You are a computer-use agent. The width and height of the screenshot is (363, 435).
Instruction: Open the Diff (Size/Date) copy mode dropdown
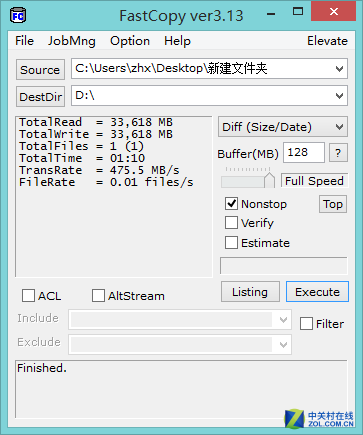click(283, 127)
